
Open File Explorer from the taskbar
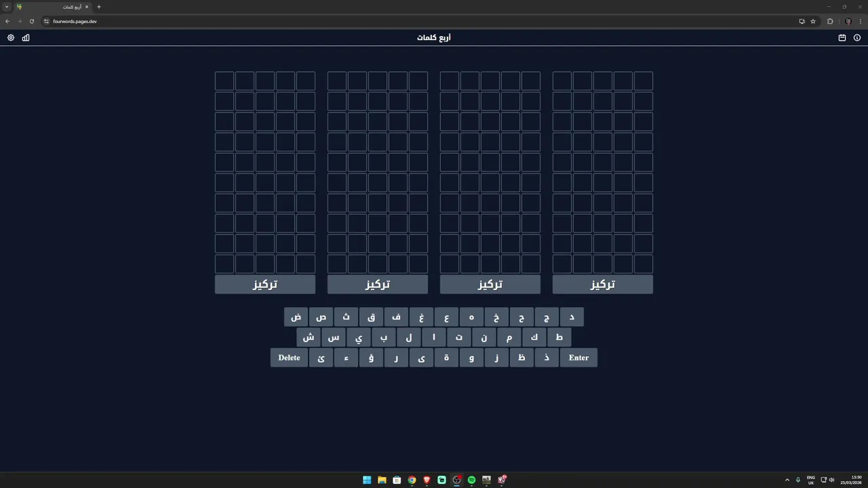[382, 480]
